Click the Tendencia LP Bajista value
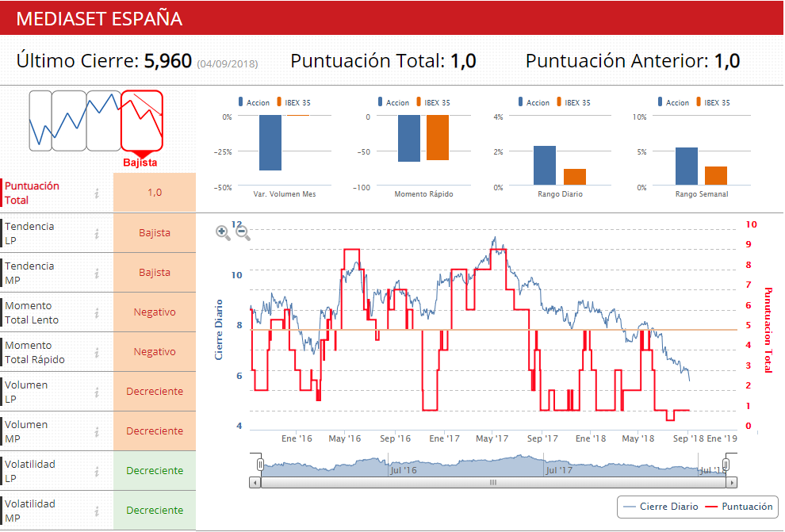Viewport: 785px width, 532px height. [x=155, y=233]
